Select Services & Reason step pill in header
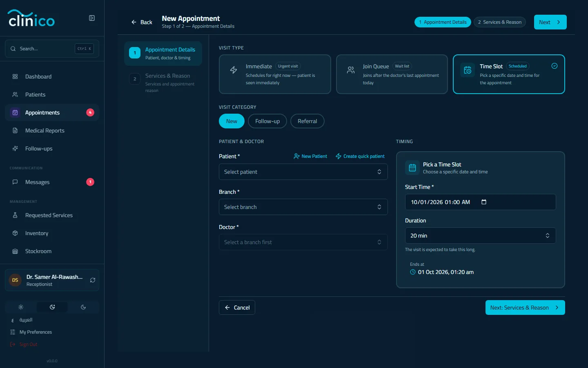The width and height of the screenshot is (588, 368). coord(499,22)
